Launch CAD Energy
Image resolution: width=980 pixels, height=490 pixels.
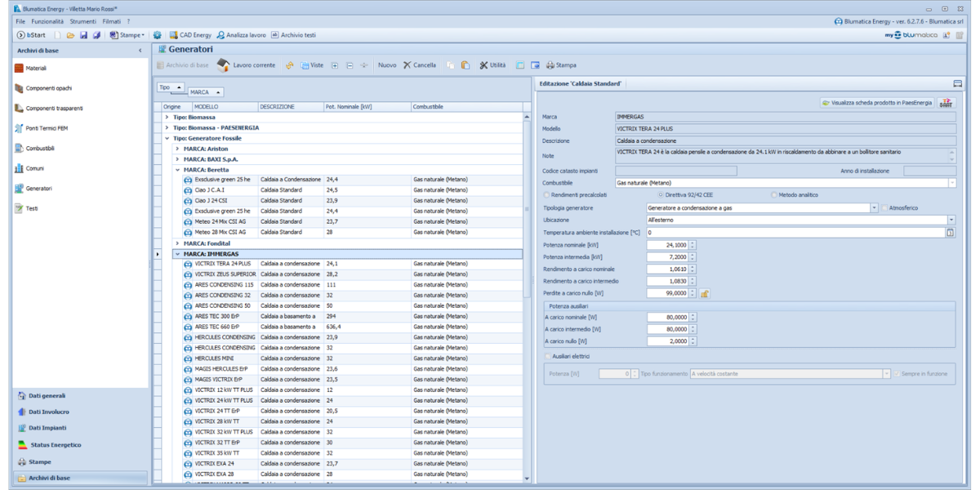pos(190,35)
